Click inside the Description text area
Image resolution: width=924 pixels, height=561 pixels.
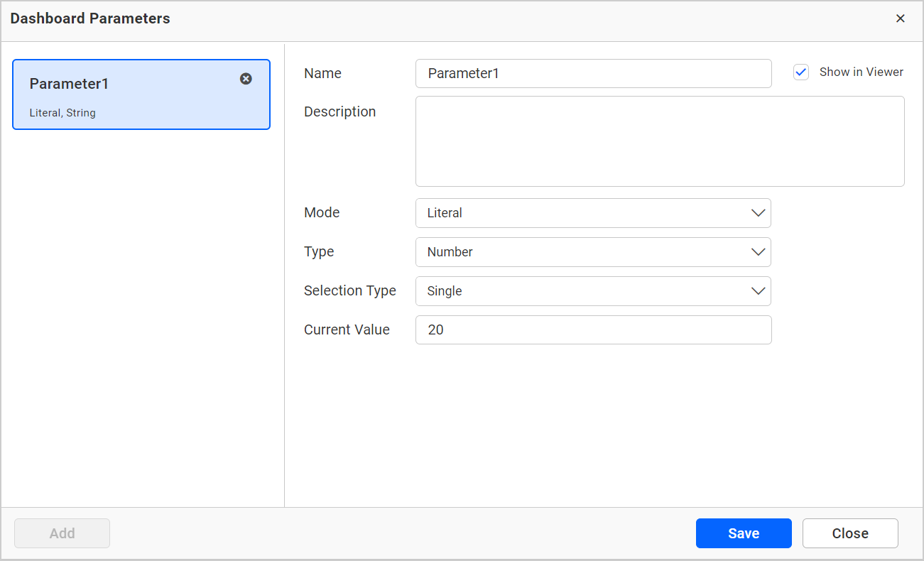tap(659, 141)
